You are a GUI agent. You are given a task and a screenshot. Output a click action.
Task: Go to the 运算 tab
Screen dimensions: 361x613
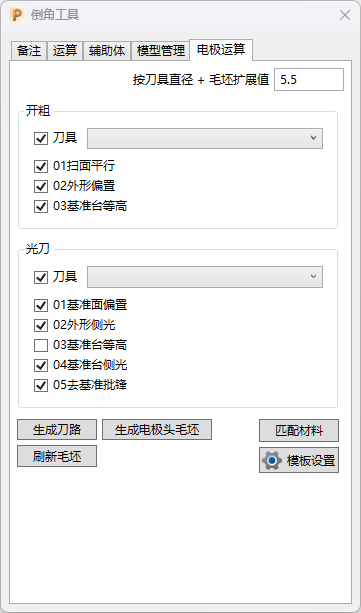point(65,51)
